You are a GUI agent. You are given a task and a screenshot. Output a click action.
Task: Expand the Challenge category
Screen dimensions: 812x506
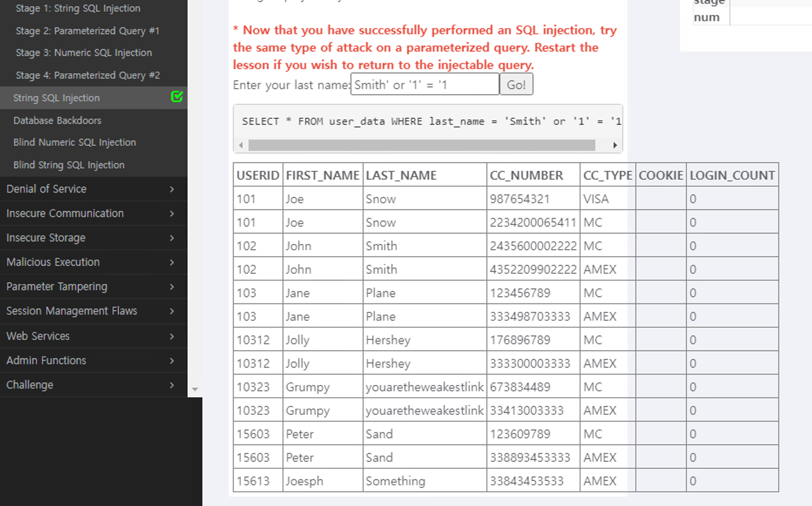click(29, 385)
